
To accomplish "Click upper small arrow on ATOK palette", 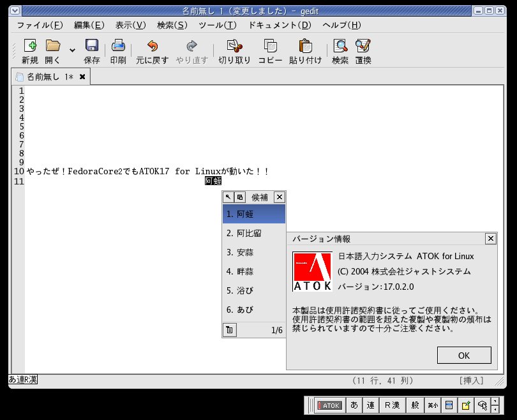I will point(495,401).
